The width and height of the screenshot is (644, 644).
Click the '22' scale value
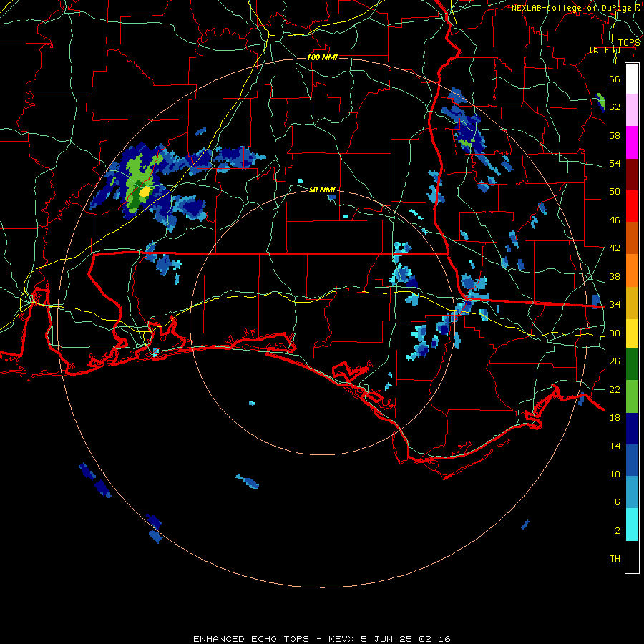tap(615, 389)
